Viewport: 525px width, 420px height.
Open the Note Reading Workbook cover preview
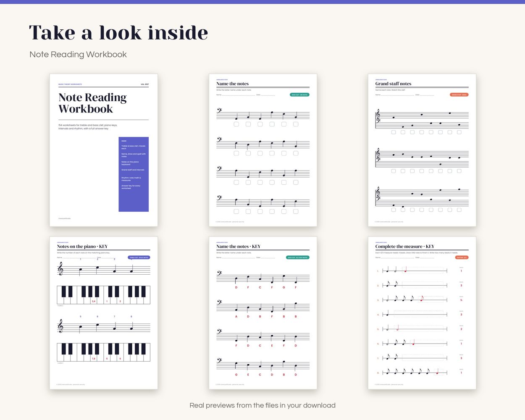[104, 150]
